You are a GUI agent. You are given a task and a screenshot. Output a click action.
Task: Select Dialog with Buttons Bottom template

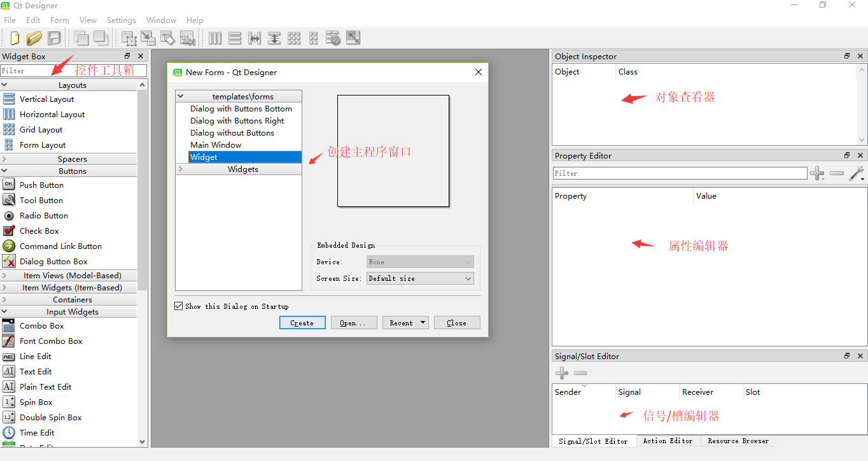(x=241, y=109)
